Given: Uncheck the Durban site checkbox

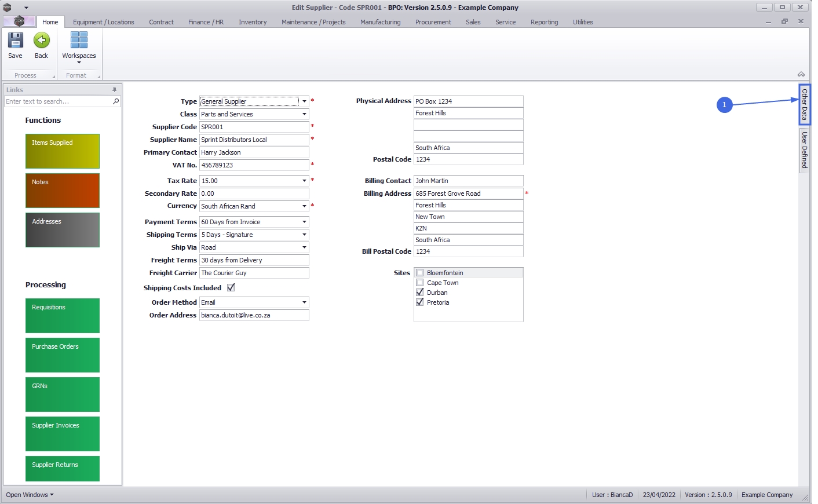Looking at the screenshot, I should click(x=420, y=293).
